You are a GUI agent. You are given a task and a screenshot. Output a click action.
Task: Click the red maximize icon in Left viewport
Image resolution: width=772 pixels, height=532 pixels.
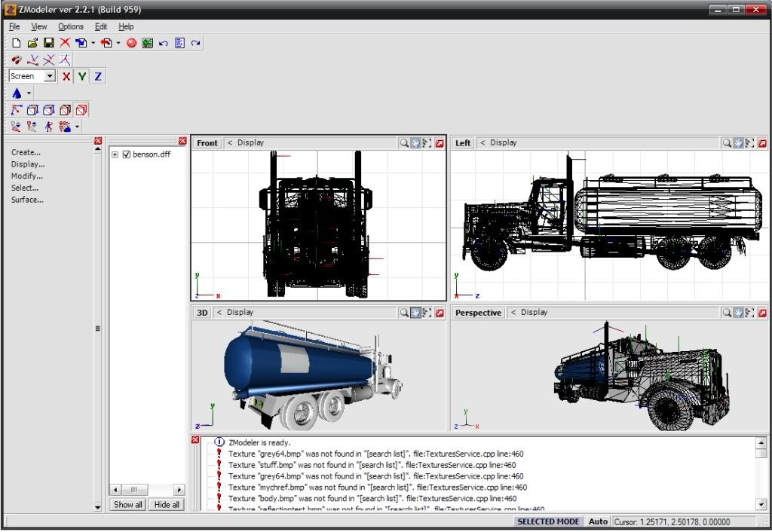click(762, 142)
